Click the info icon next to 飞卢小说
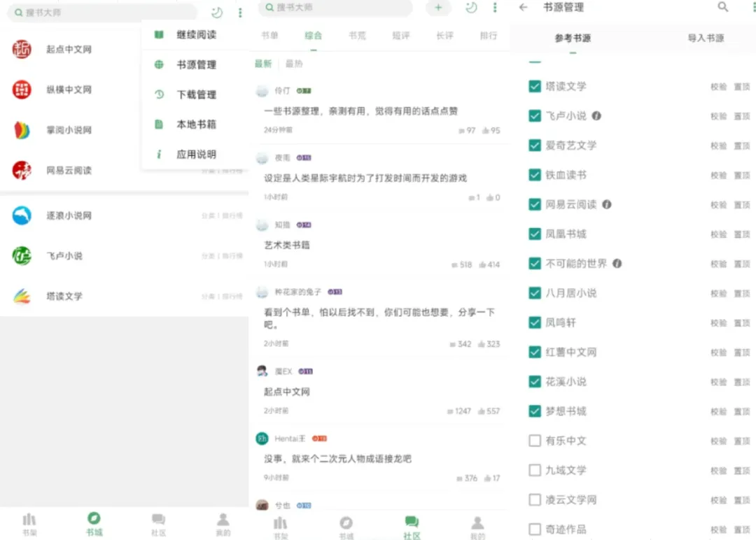 pyautogui.click(x=596, y=115)
